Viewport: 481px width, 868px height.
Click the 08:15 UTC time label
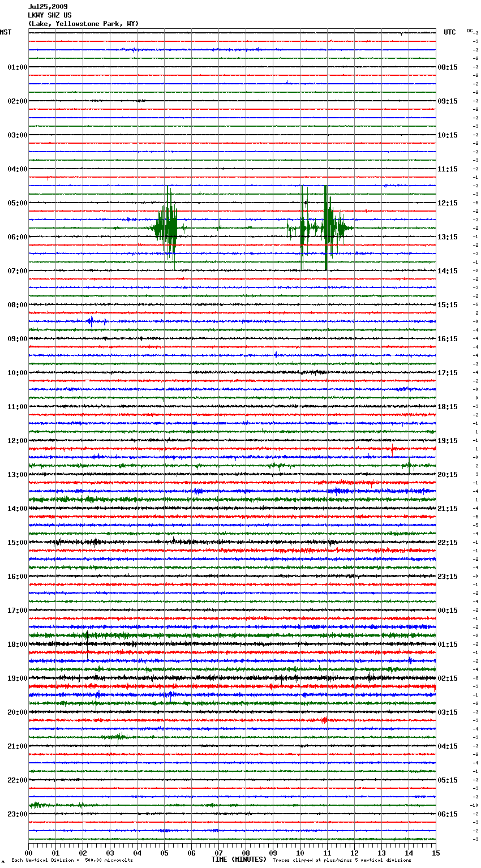(448, 67)
